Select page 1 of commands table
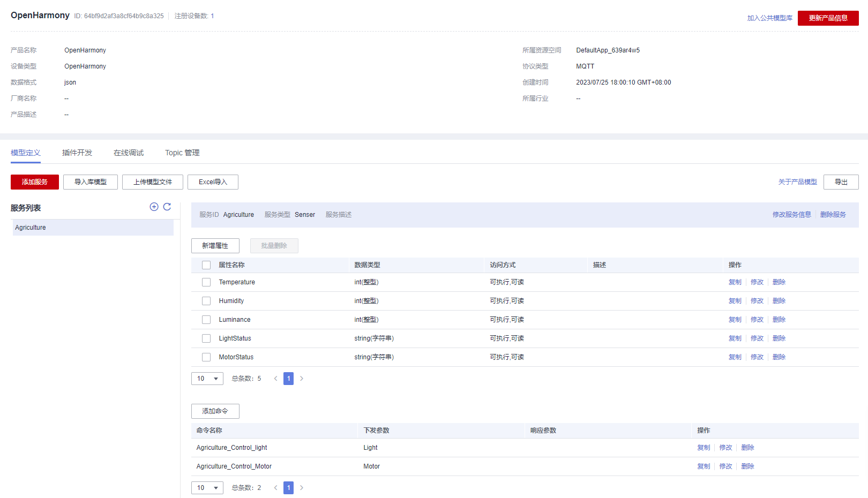The height and width of the screenshot is (498, 868). tap(288, 488)
